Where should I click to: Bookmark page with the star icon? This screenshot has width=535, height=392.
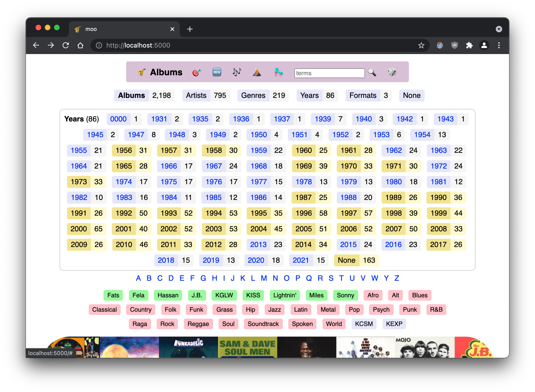(x=421, y=45)
